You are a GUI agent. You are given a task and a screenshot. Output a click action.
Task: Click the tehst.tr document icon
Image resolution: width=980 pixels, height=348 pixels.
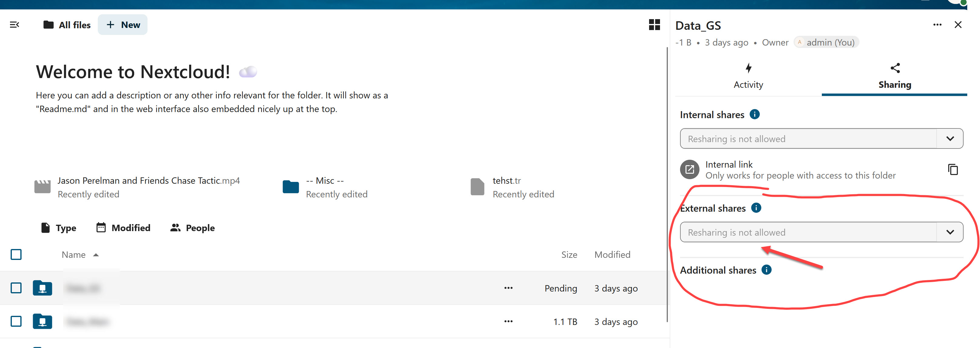(477, 187)
